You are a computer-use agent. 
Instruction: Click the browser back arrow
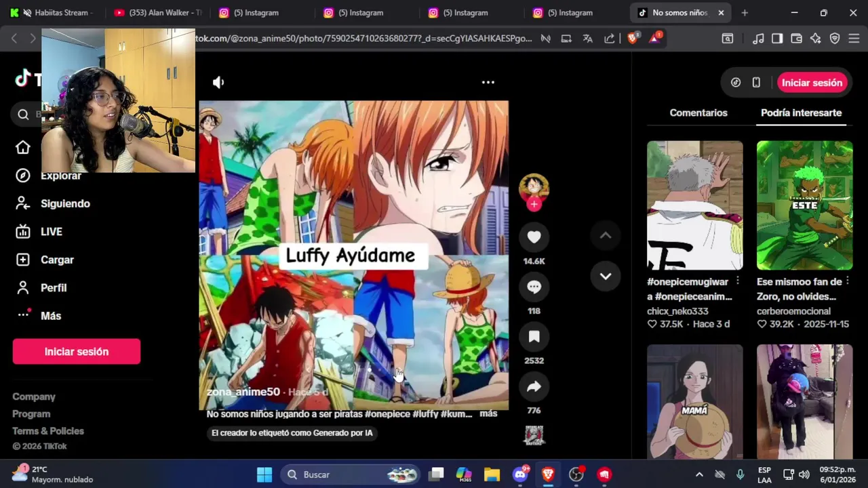(x=14, y=39)
